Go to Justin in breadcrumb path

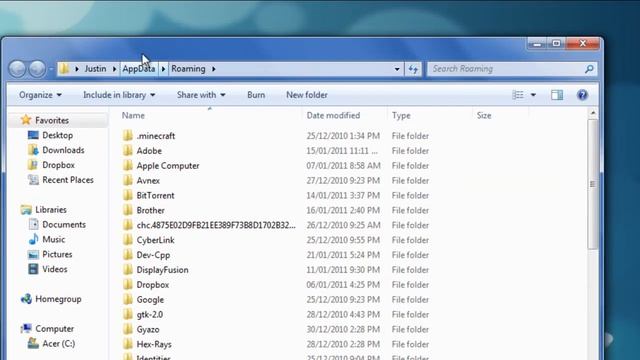click(x=95, y=69)
